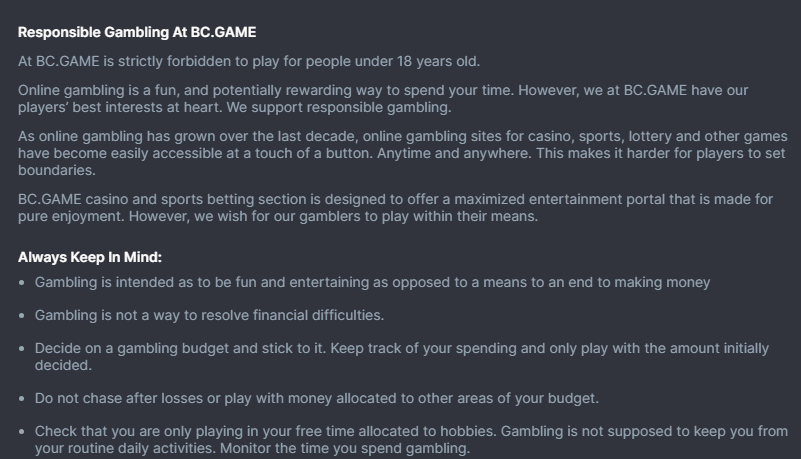Screen dimensions: 801x459
Task: Click the bullet 'Decide on a gambling budget'
Action: [402, 357]
